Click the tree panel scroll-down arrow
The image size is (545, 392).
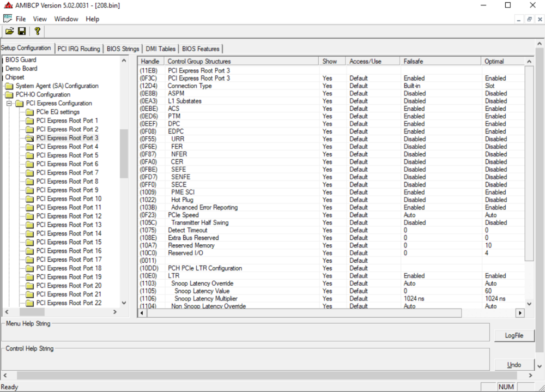[124, 303]
